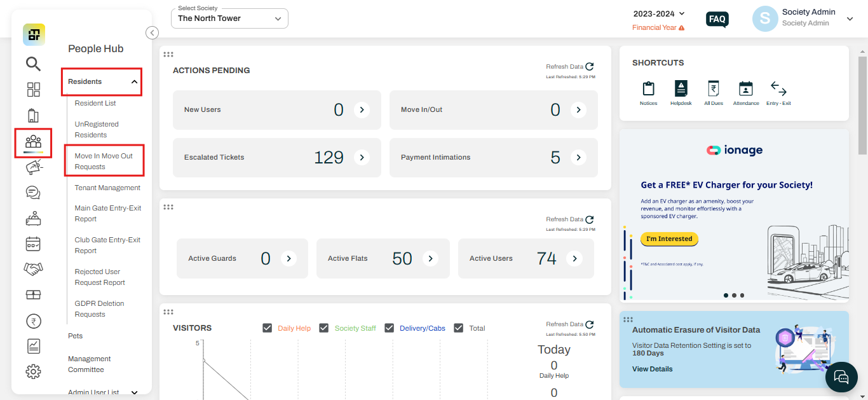The height and width of the screenshot is (400, 868).
Task: Select Move In Move Out Requests
Action: (104, 162)
